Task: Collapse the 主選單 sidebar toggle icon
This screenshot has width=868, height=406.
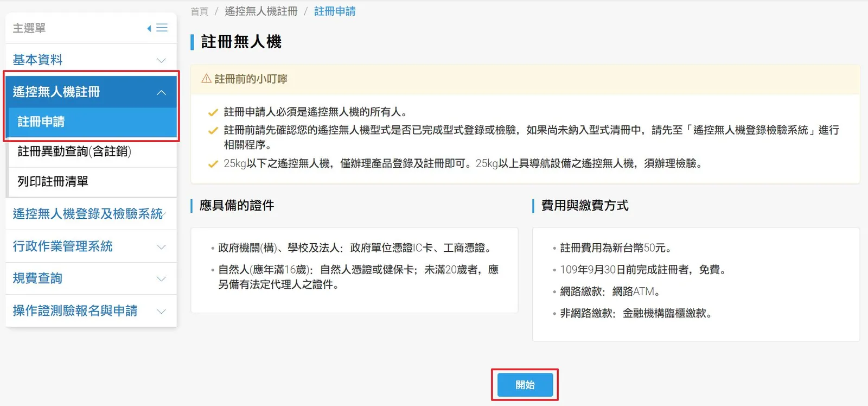Action: 157,28
